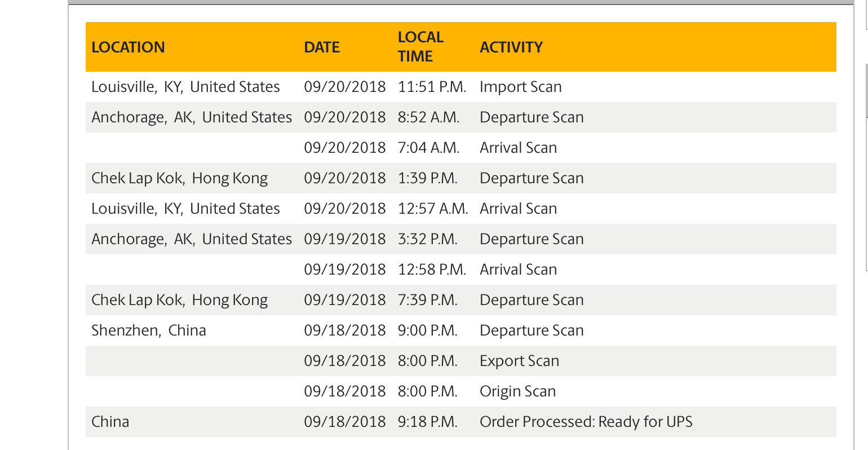This screenshot has height=450, width=868.
Task: Select the Import Scan activity row
Action: click(x=460, y=87)
